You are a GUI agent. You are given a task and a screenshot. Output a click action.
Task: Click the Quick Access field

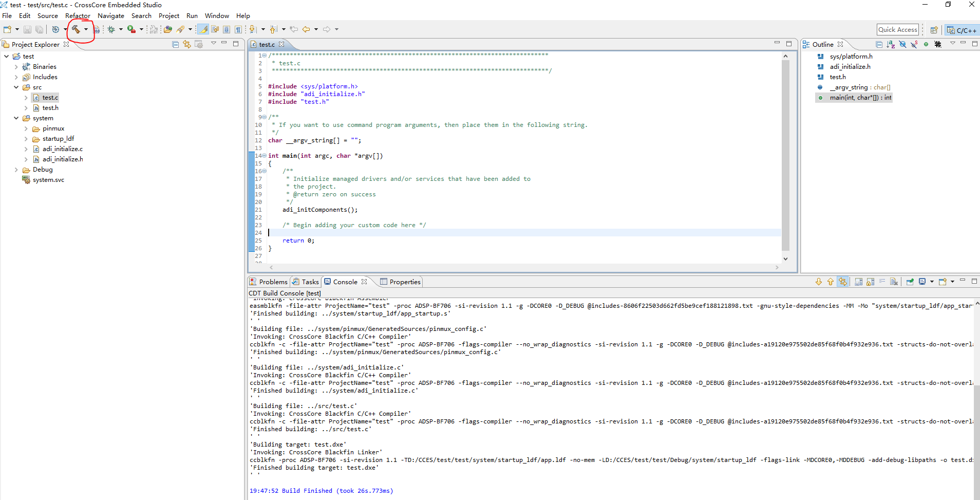click(898, 29)
